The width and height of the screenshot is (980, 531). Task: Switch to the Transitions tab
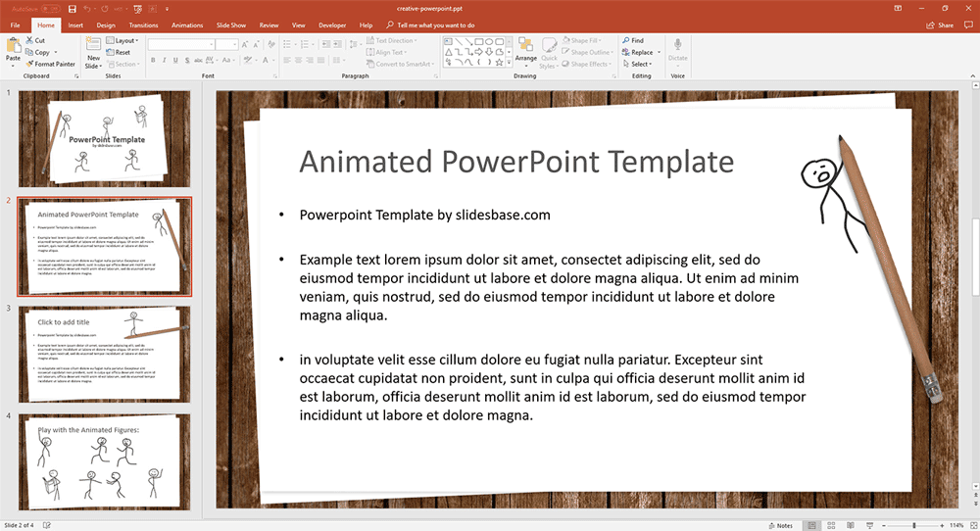pyautogui.click(x=143, y=25)
